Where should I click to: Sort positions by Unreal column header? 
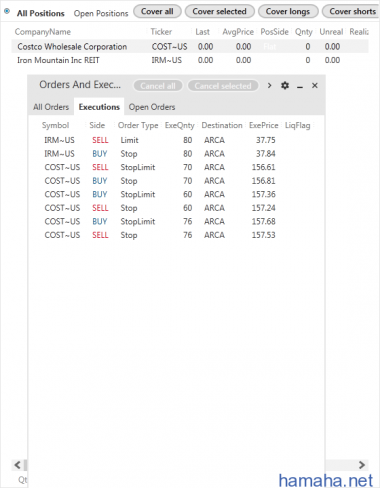click(x=331, y=32)
